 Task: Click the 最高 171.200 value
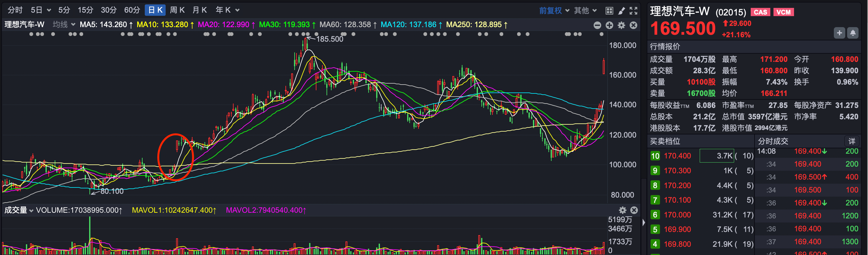coord(774,60)
